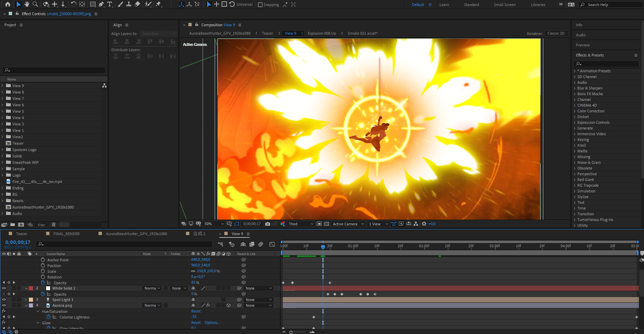Viewport: 644px width, 334px height.
Task: Select the Rectangle shape tool
Action: pyautogui.click(x=93, y=4)
